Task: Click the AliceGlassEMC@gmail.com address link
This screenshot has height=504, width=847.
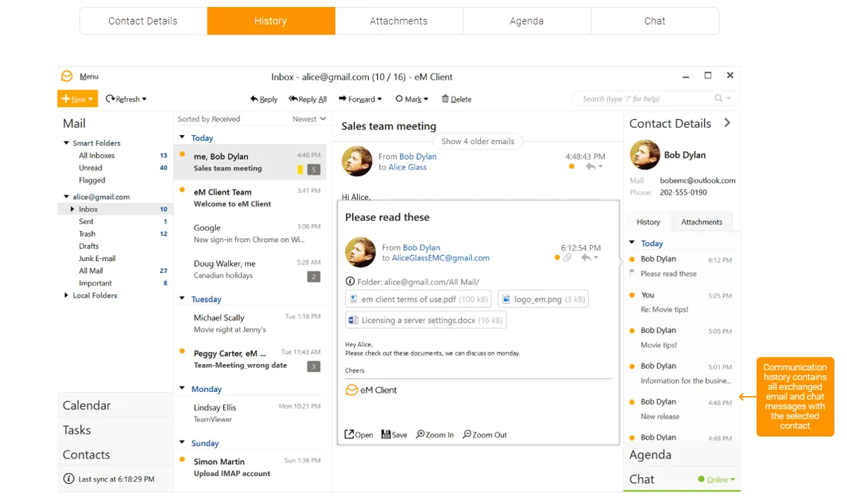Action: [440, 258]
